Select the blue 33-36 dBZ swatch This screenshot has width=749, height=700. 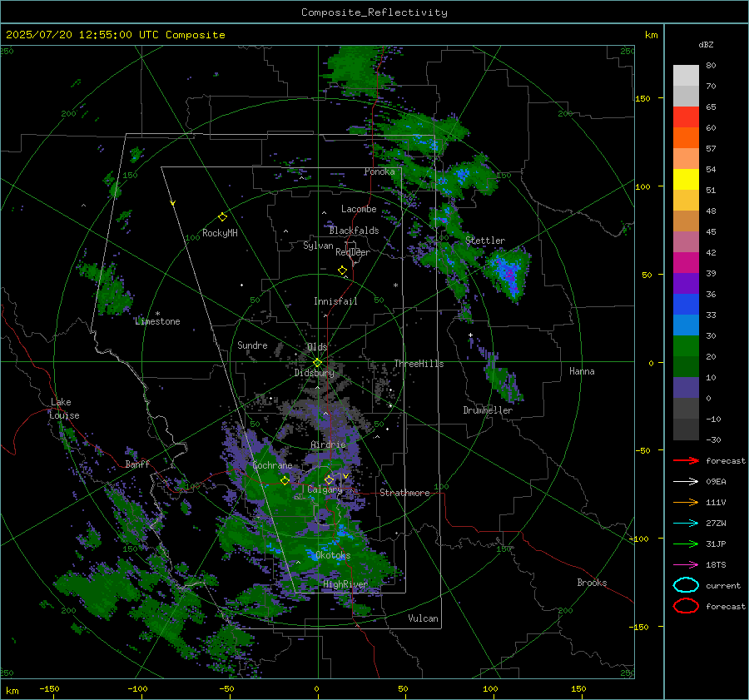(x=686, y=305)
